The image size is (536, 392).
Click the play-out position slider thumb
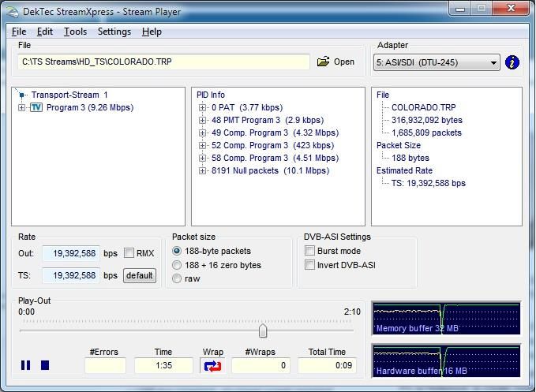[x=263, y=331]
